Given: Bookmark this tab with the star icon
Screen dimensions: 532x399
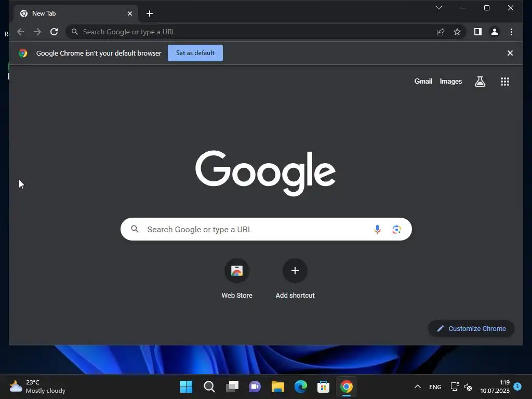Looking at the screenshot, I should coord(457,32).
